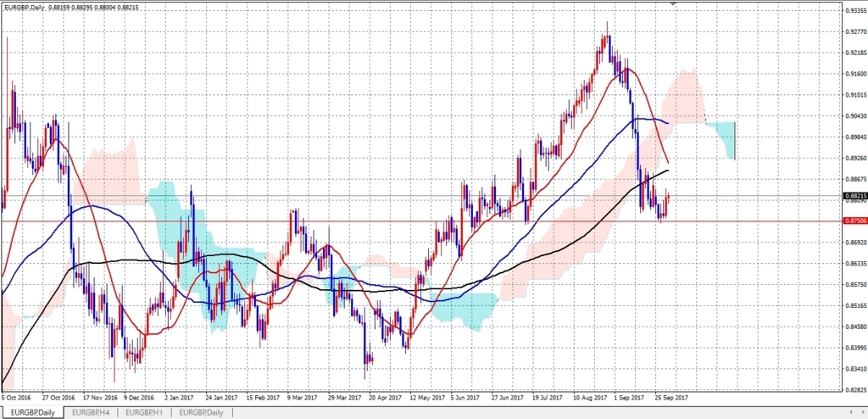Click the 17 Nov 2016 date label

(101, 398)
